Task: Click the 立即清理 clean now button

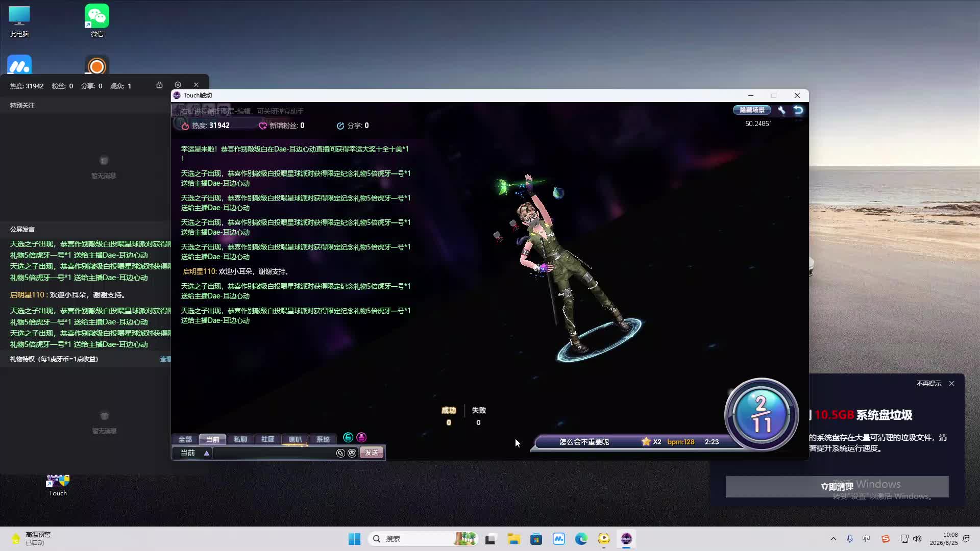Action: click(837, 487)
